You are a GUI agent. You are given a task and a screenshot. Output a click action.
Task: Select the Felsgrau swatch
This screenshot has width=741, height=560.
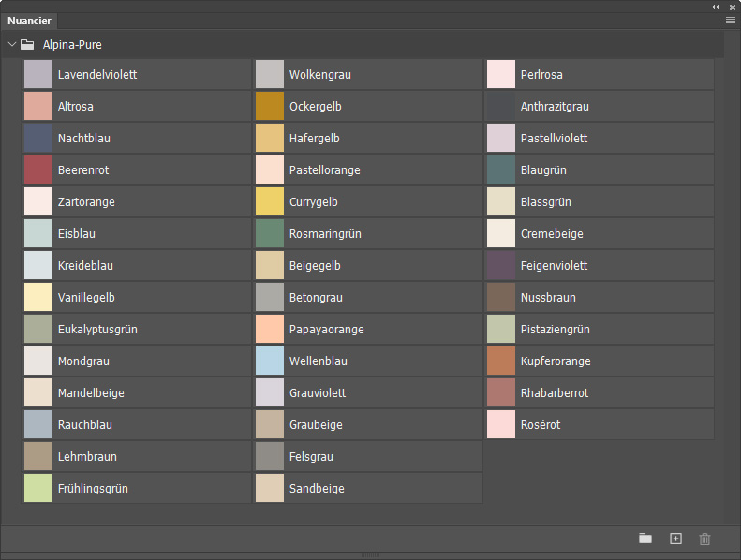tap(270, 456)
